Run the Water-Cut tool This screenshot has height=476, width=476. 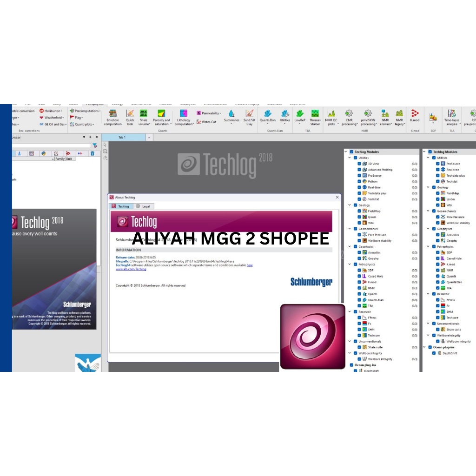tap(206, 122)
